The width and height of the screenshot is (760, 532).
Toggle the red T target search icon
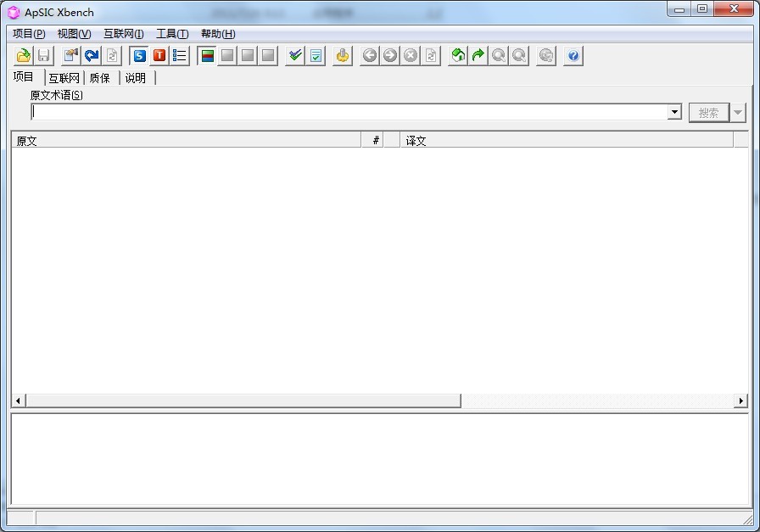click(x=159, y=56)
